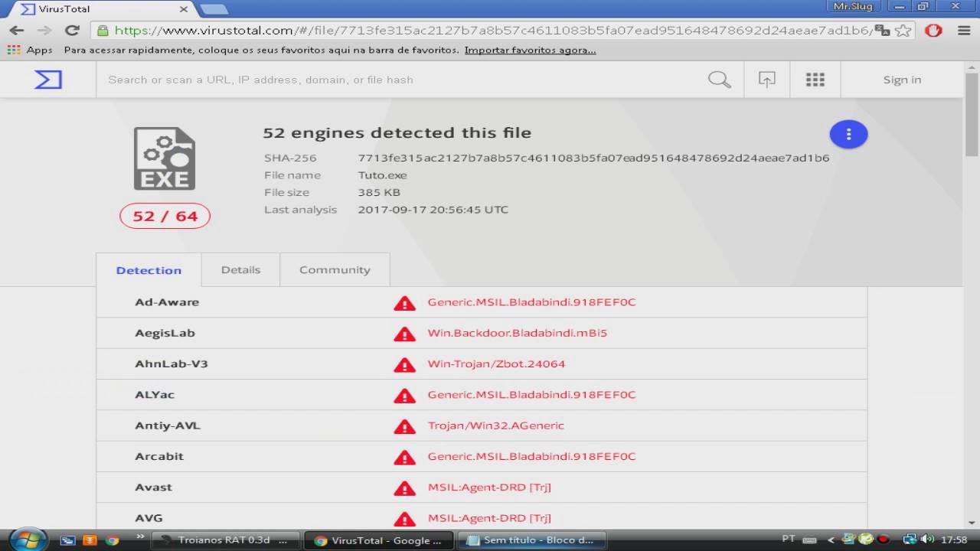Viewport: 980px width, 551px height.
Task: Go back with the browser back arrow
Action: 17,31
